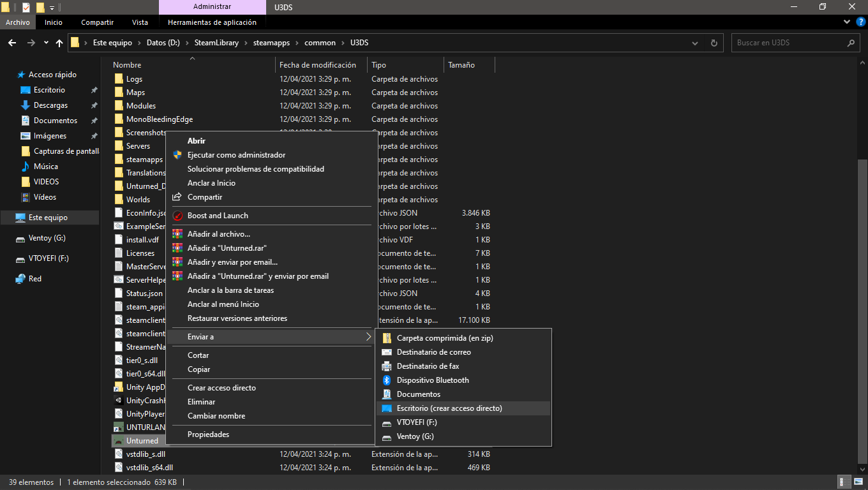Switch to the Inicio ribbon tab
The height and width of the screenshot is (490, 868).
54,22
